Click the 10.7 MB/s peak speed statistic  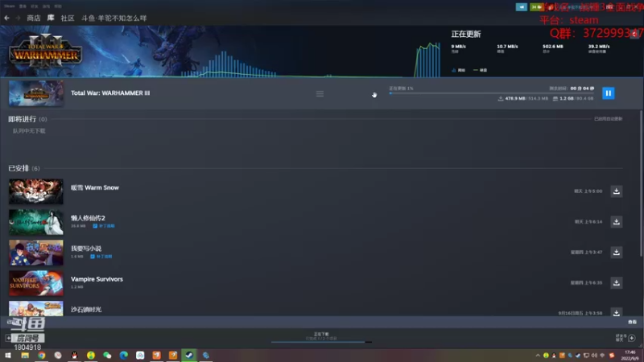point(507,48)
